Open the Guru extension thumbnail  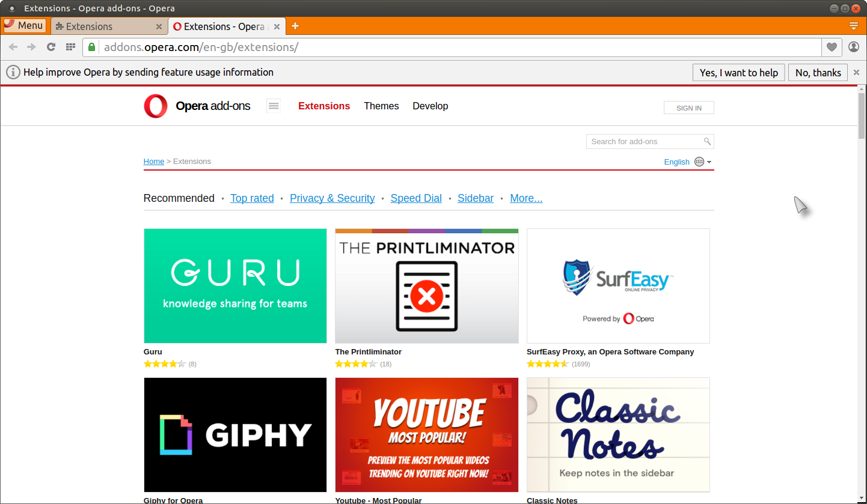(235, 286)
